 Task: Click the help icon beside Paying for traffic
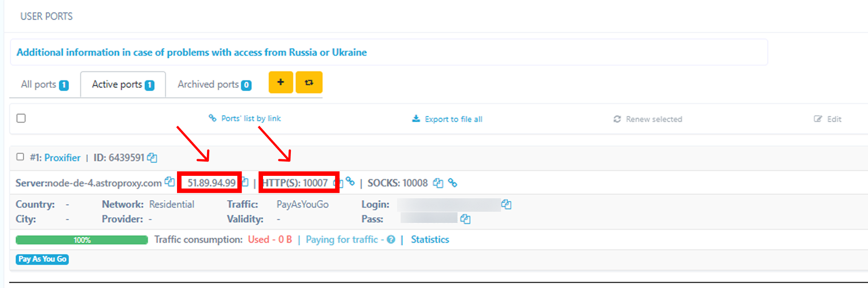[391, 240]
